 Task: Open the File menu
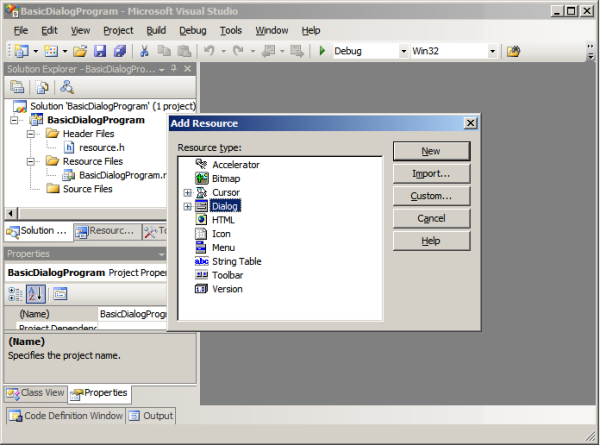[21, 31]
